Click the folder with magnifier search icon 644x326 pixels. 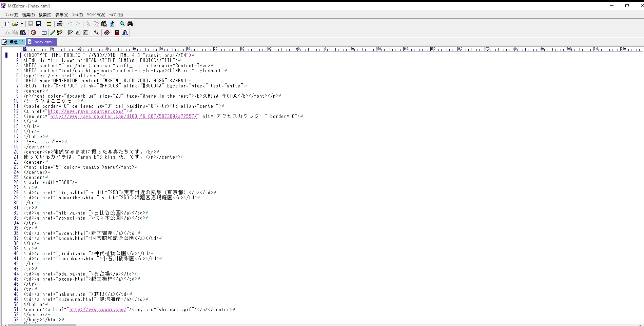[60, 33]
